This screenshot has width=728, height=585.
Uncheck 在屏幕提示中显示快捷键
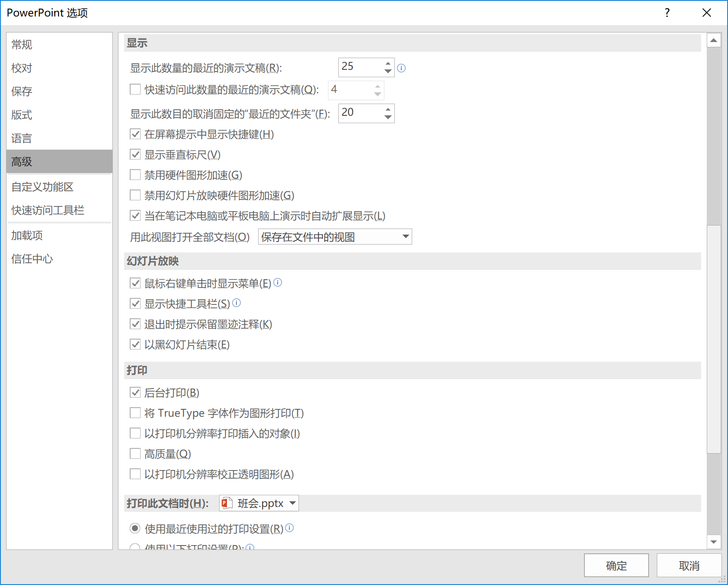pos(135,134)
